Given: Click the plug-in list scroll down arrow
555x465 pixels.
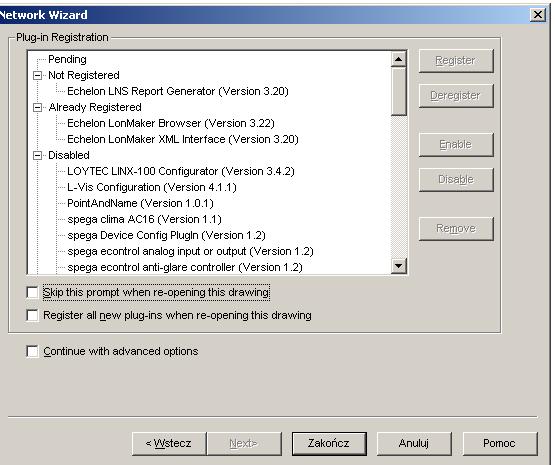Looking at the screenshot, I should click(x=399, y=266).
